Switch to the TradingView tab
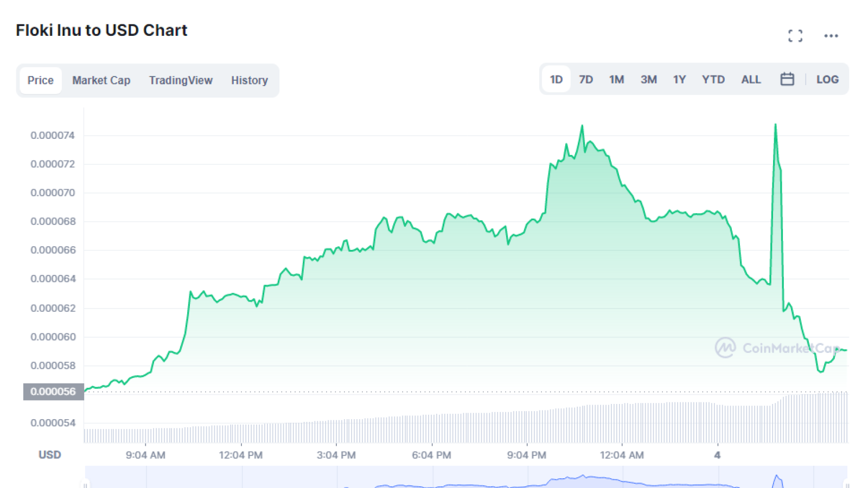 [x=181, y=80]
